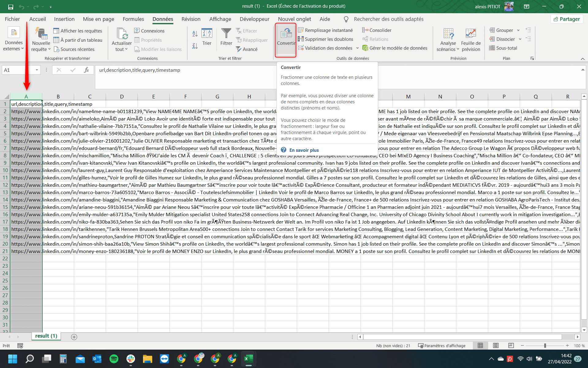Screen dimensions: 588x368
Task: Click the formula bar text field
Action: (337, 77)
